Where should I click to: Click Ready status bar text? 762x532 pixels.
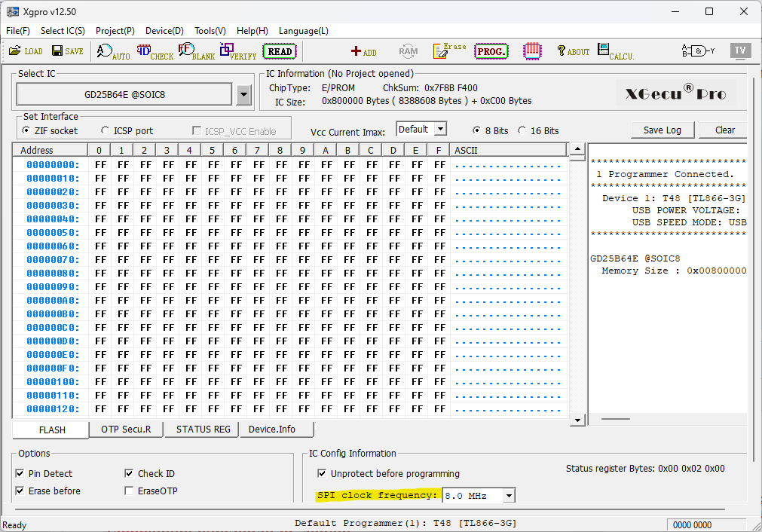14,525
